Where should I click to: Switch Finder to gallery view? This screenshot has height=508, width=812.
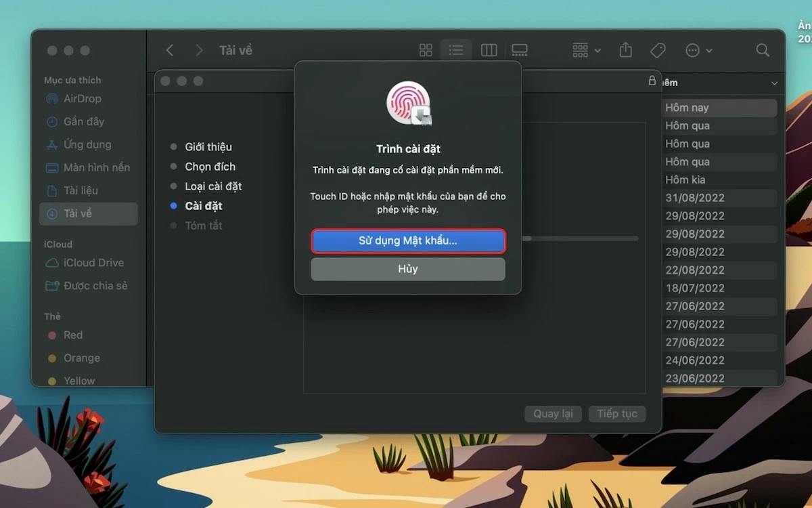tap(520, 50)
